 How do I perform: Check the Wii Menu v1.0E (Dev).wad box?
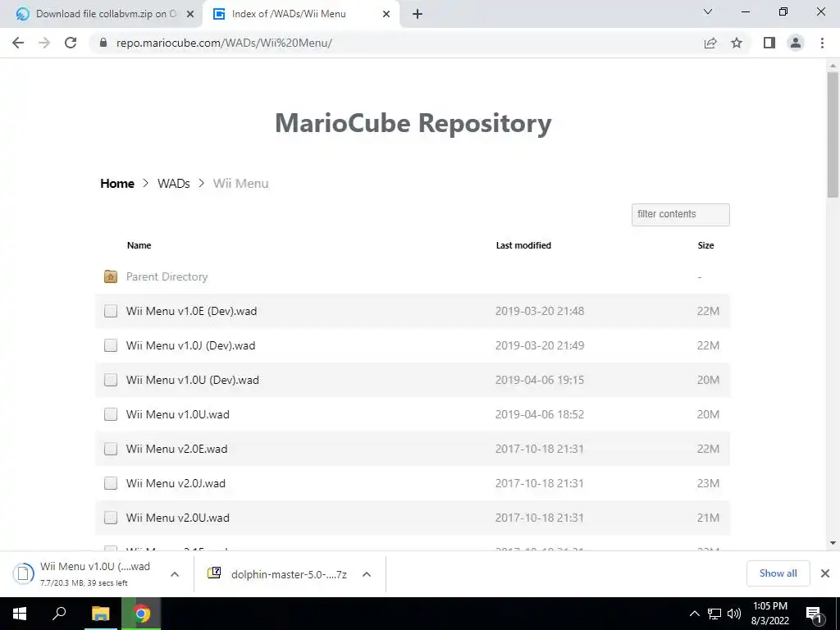[x=111, y=311]
